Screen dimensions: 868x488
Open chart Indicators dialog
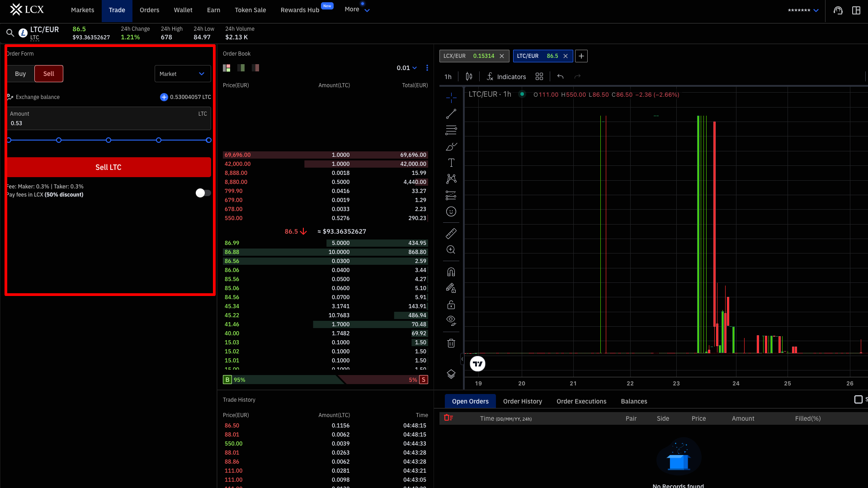click(506, 77)
